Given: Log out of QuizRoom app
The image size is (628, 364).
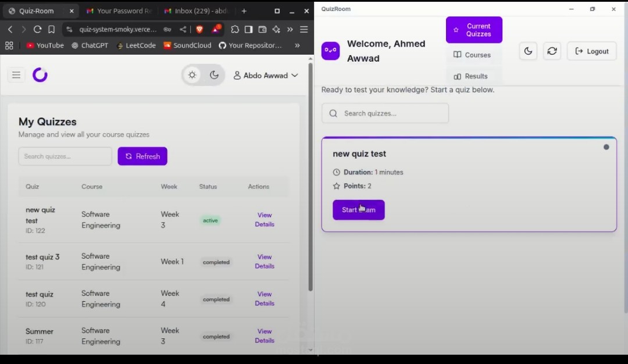Looking at the screenshot, I should [x=591, y=51].
